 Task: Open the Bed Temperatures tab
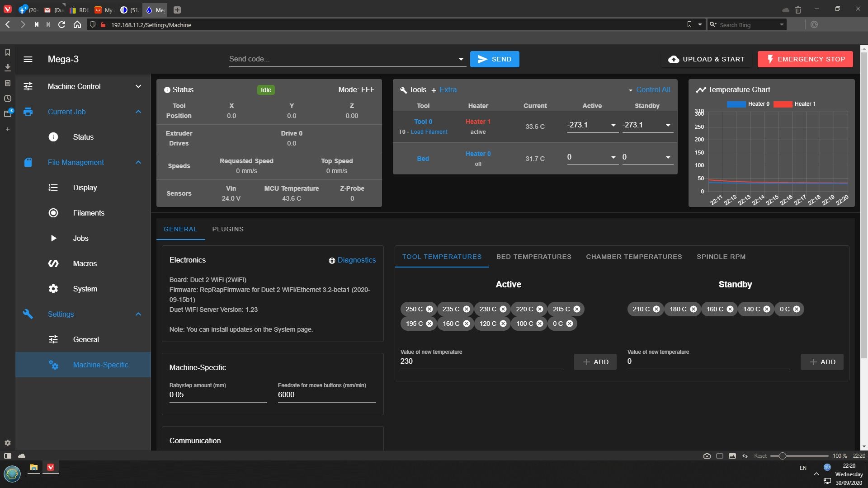[533, 257]
